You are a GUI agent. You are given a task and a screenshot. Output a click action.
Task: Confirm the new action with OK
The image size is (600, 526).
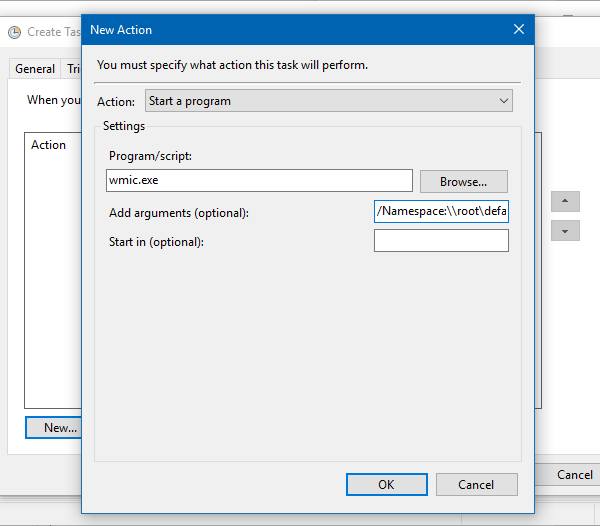click(386, 485)
